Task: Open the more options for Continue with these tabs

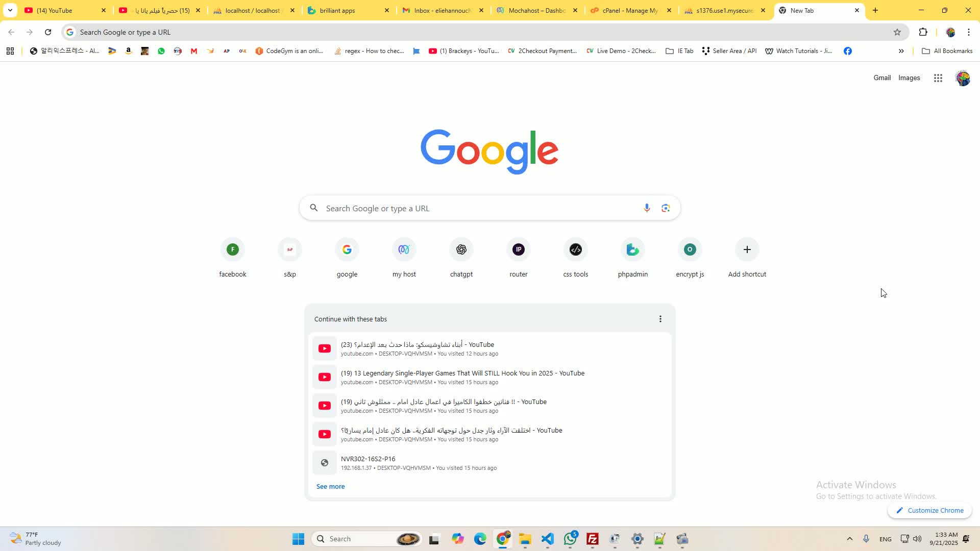Action: (x=660, y=319)
